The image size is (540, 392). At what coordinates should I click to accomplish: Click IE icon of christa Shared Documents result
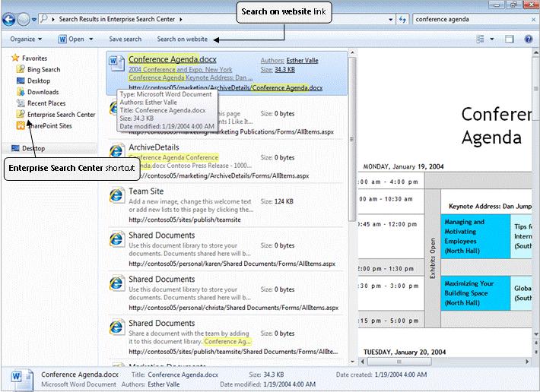coord(117,283)
